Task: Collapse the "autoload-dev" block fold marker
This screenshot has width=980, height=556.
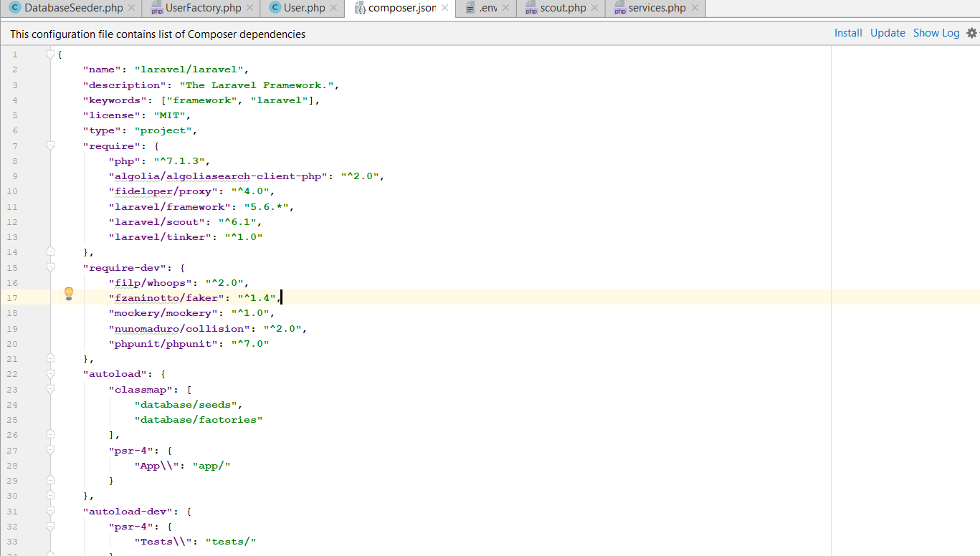Action: tap(50, 512)
